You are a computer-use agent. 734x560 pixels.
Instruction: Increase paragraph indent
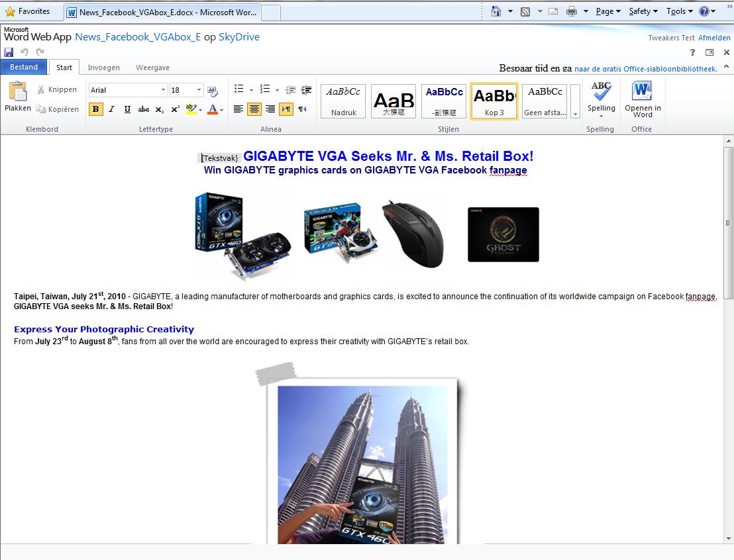coord(307,89)
